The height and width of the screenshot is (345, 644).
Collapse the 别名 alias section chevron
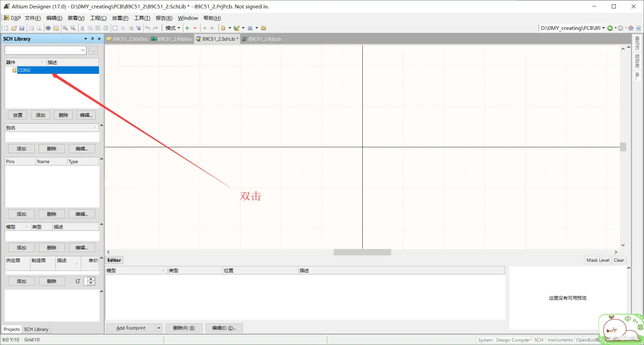tap(102, 125)
